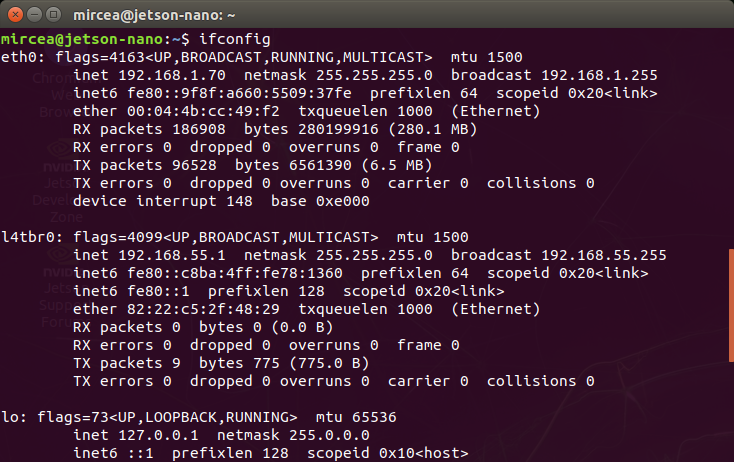
Task: Click the lo interface name
Action: tap(10, 417)
